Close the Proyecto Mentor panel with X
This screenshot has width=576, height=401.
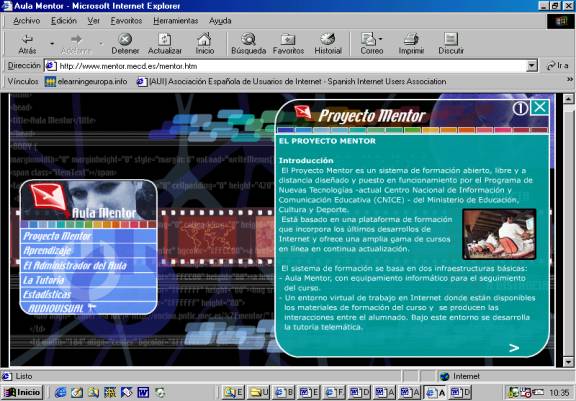click(x=540, y=108)
